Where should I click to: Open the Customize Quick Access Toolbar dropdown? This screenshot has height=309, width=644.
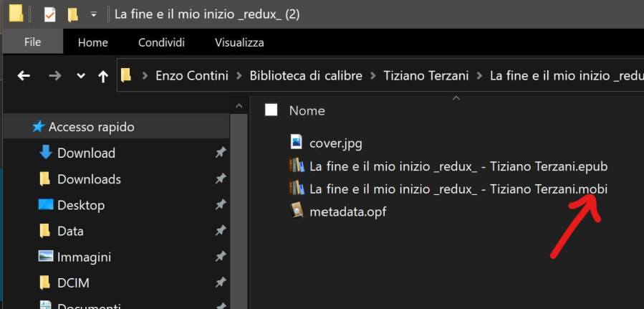[93, 14]
